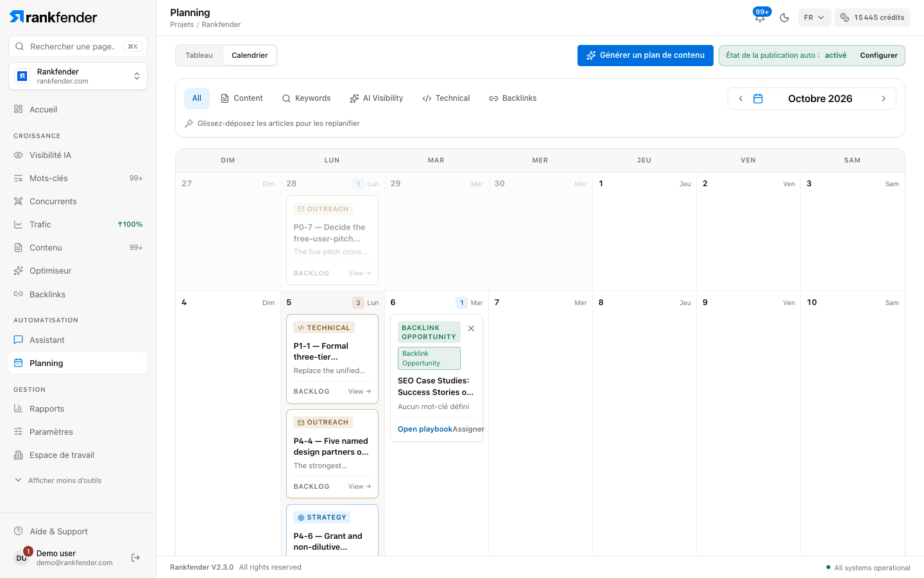The width and height of the screenshot is (924, 578).
Task: Click View on the P4-4 Outreach card
Action: [359, 486]
